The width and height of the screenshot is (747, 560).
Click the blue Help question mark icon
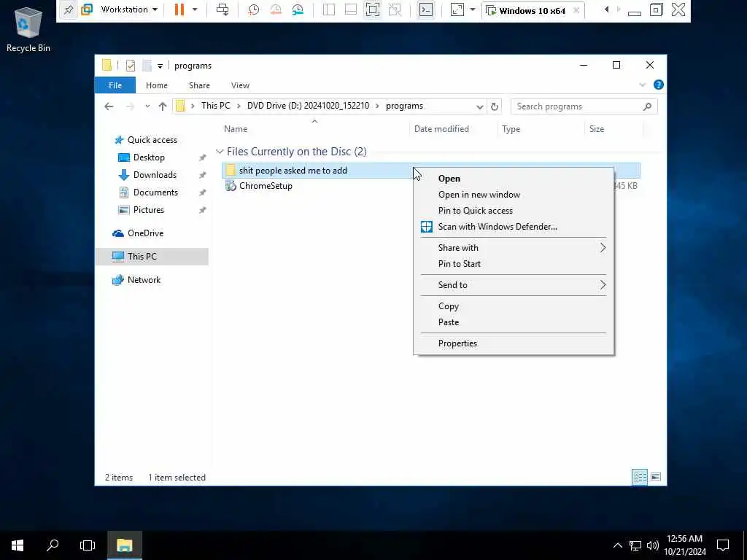coord(659,85)
